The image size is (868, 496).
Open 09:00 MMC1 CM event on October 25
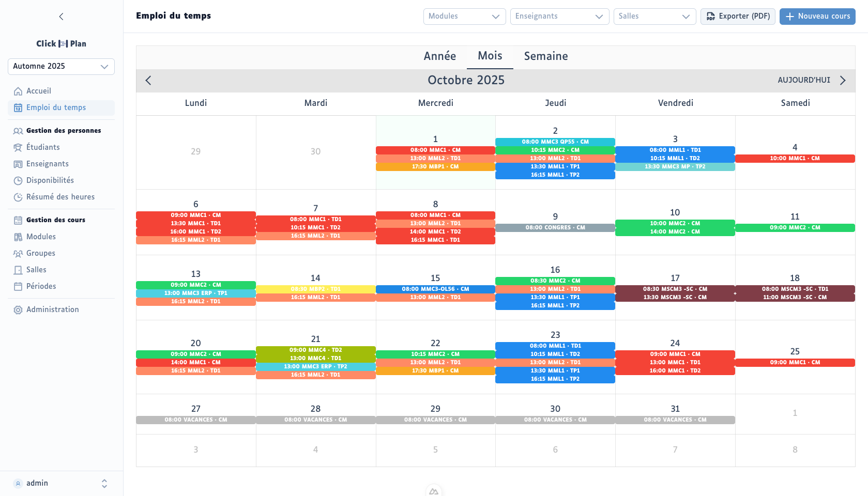pos(795,363)
